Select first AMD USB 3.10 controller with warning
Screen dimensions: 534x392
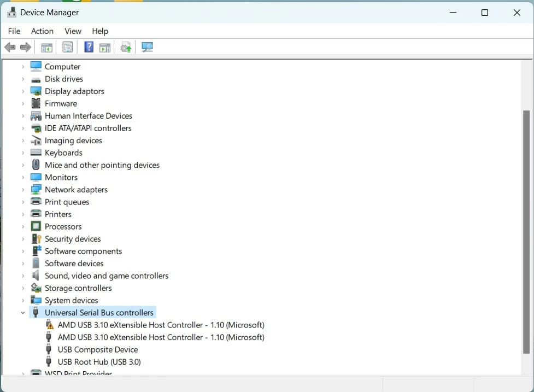pyautogui.click(x=161, y=325)
